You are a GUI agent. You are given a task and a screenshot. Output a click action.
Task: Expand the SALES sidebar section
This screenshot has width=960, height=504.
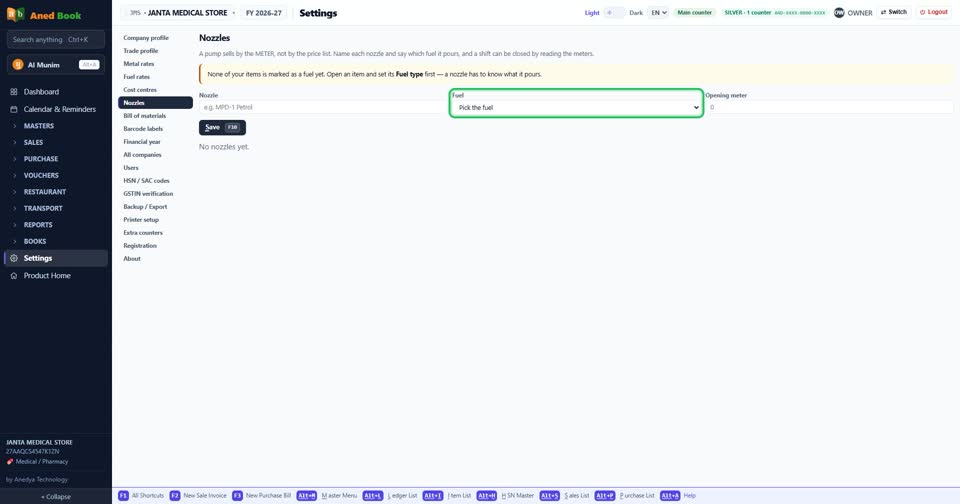[x=33, y=142]
